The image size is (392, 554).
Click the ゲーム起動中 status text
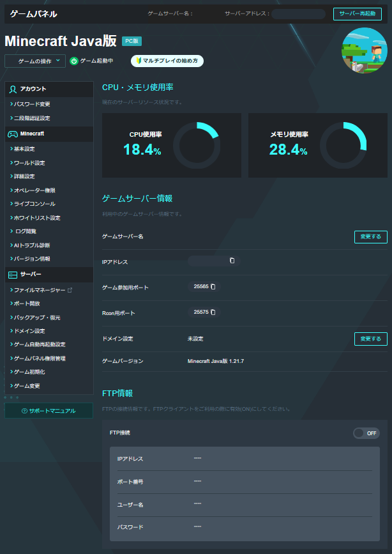click(97, 61)
